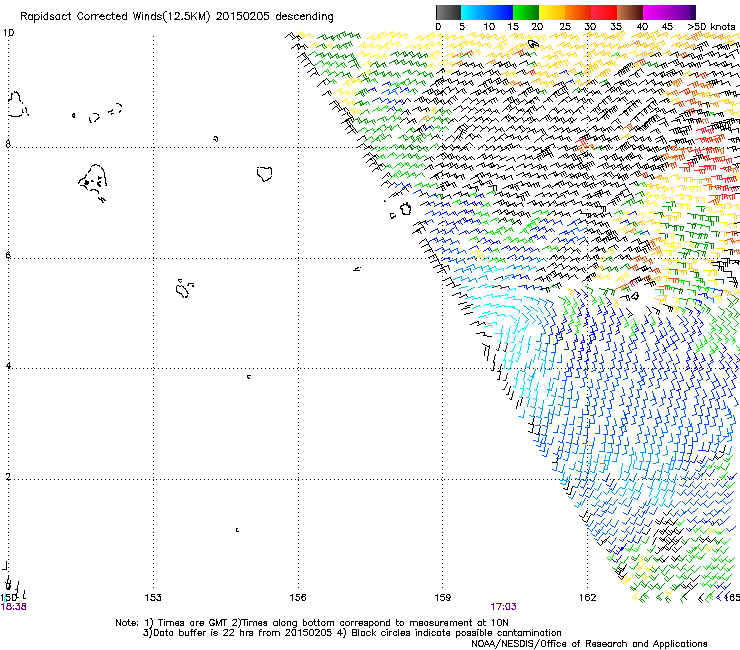Click the legend label '40'
This screenshot has width=740, height=650.
click(642, 27)
